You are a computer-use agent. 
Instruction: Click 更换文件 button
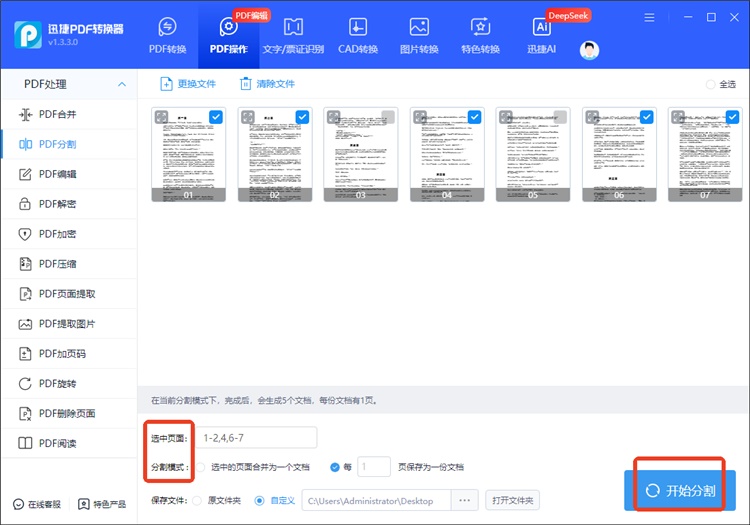pos(188,84)
